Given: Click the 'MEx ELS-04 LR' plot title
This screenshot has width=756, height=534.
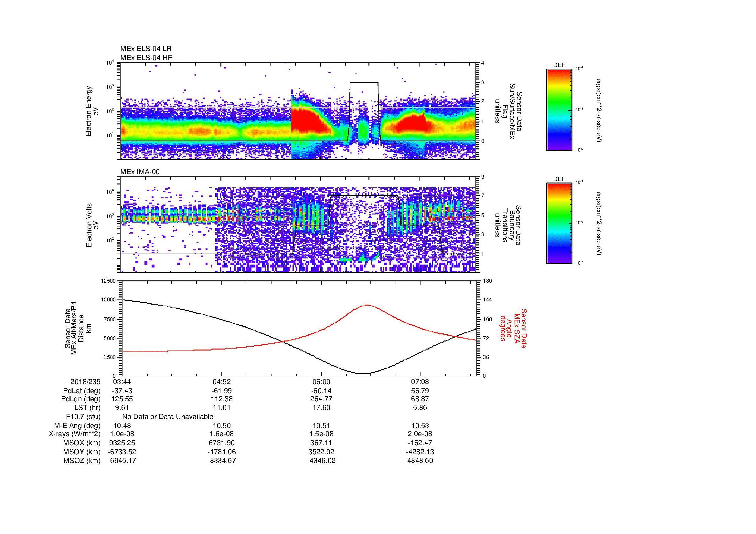Looking at the screenshot, I should coord(146,49).
